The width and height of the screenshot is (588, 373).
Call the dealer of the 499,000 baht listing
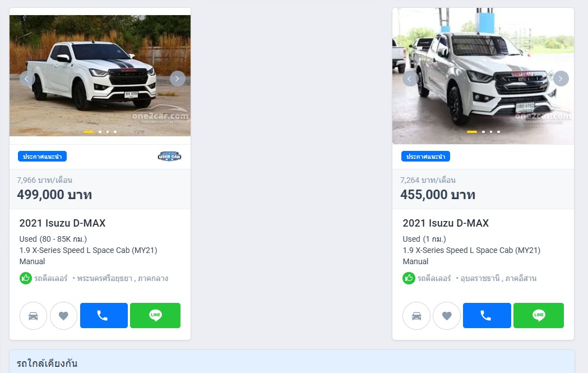pyautogui.click(x=104, y=316)
